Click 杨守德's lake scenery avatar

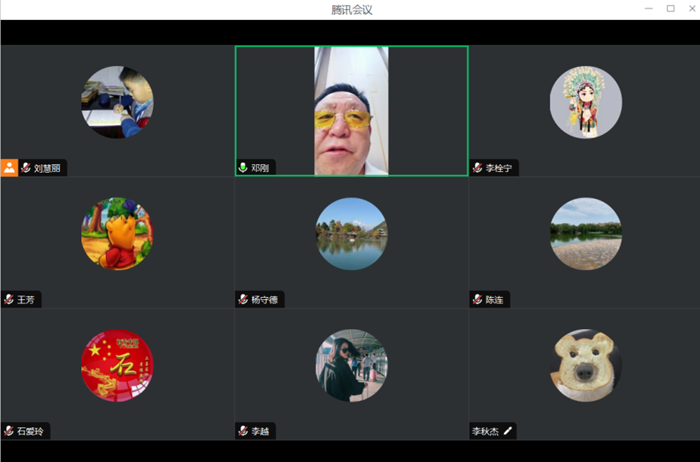coord(351,234)
